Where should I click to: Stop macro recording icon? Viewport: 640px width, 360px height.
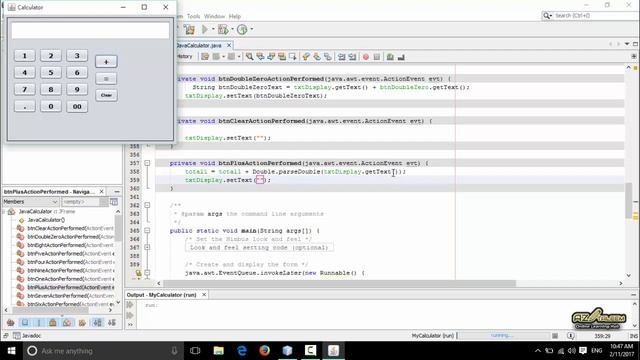[377, 57]
